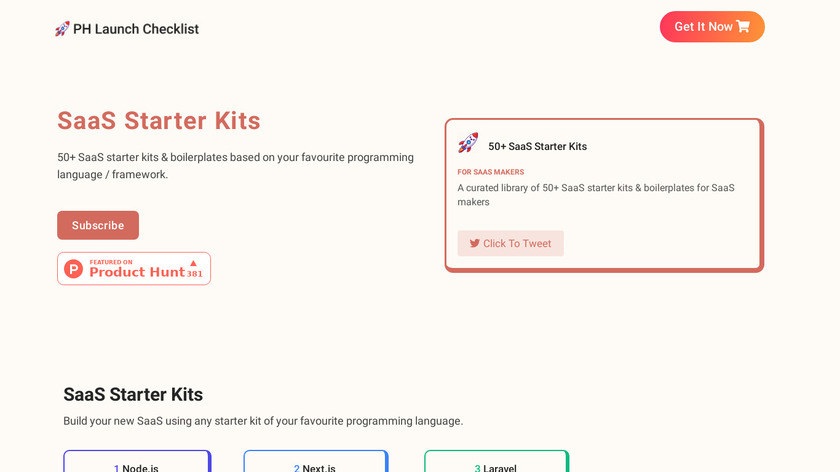
Task: Open the PH Launch Checklist home link
Action: tap(136, 29)
